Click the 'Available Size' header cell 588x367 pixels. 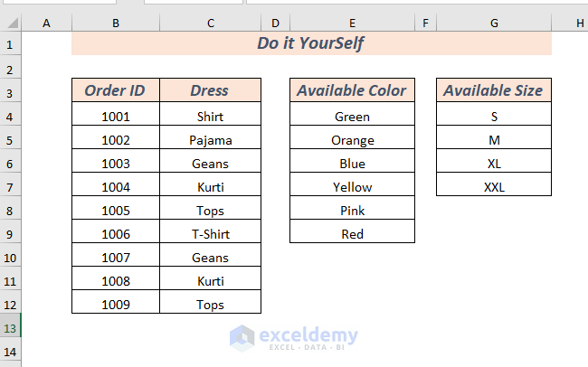[494, 90]
